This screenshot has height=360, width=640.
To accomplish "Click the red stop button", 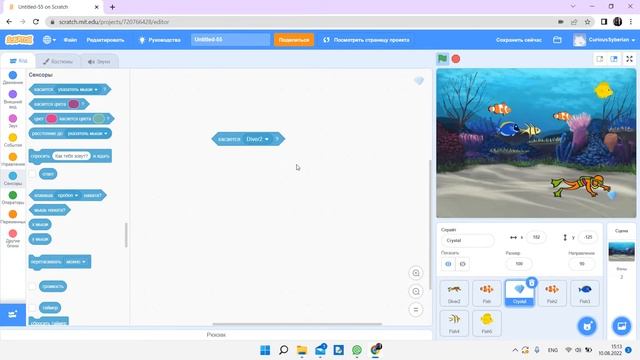I will [x=456, y=59].
